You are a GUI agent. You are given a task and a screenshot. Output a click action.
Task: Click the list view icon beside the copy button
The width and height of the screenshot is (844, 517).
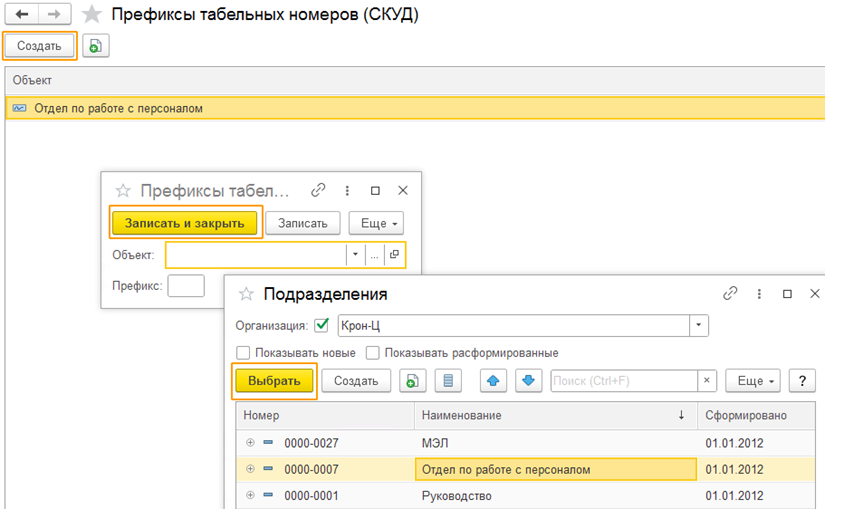[447, 381]
